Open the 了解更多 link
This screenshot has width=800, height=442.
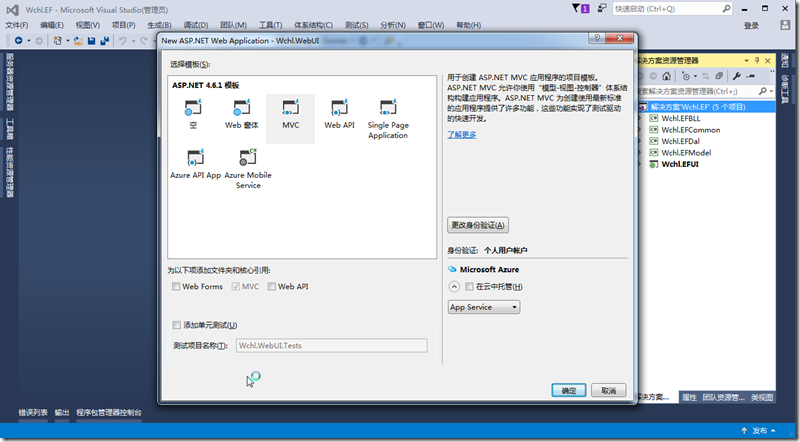coord(462,135)
